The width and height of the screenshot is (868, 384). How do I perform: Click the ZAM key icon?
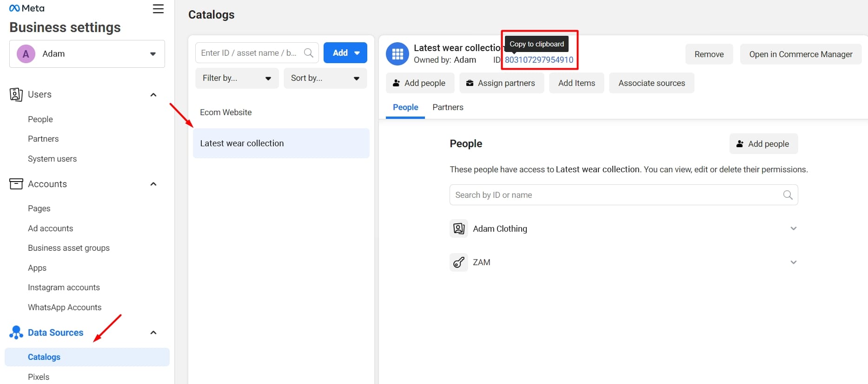(x=459, y=262)
